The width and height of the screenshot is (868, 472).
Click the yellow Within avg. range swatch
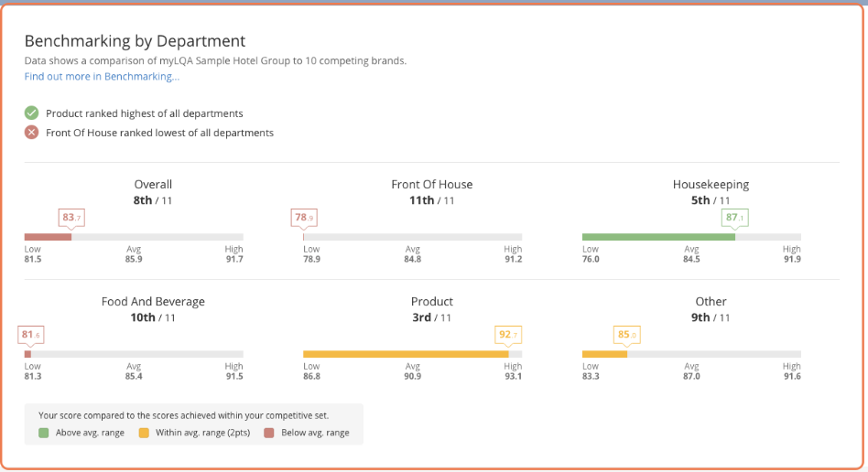click(144, 433)
